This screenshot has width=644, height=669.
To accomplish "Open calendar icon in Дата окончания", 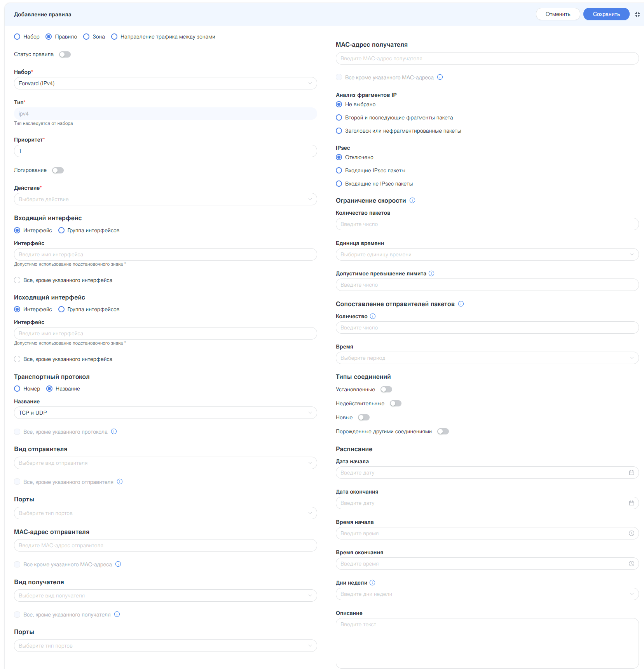I will (x=632, y=503).
